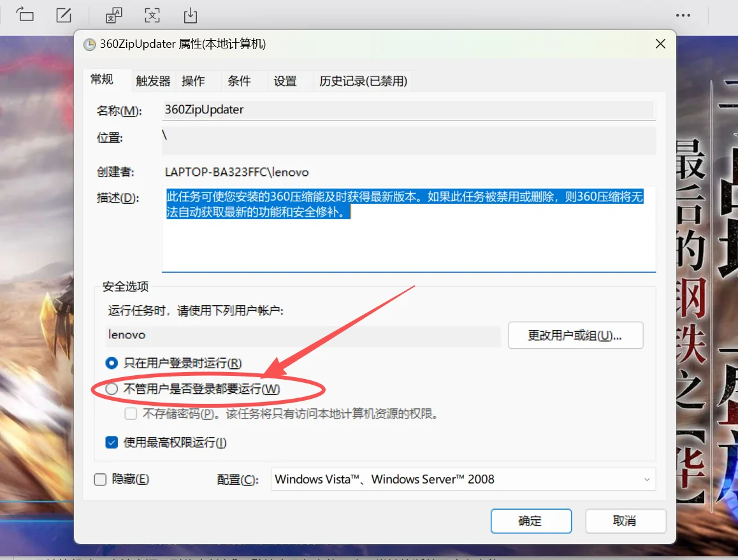The height and width of the screenshot is (560, 738).
Task: Switch to the 触发器 tab
Action: point(153,81)
